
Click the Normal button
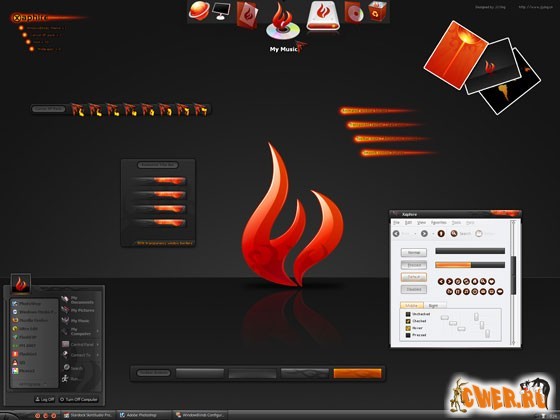414,252
